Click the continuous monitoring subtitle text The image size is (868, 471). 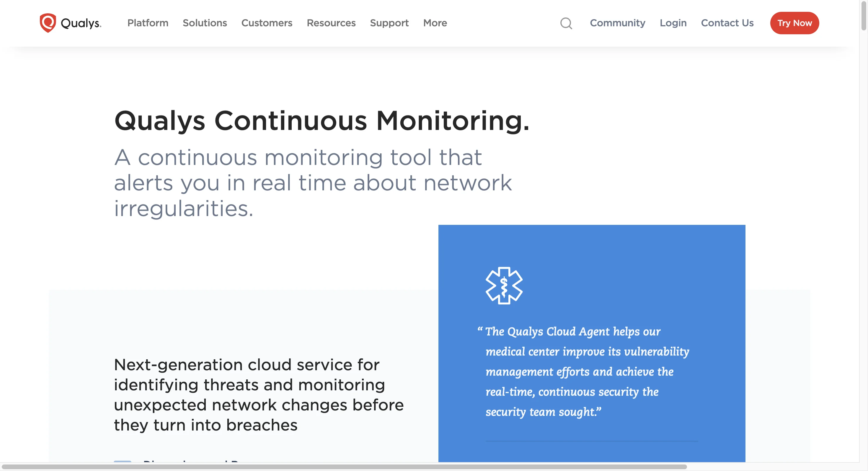(313, 182)
